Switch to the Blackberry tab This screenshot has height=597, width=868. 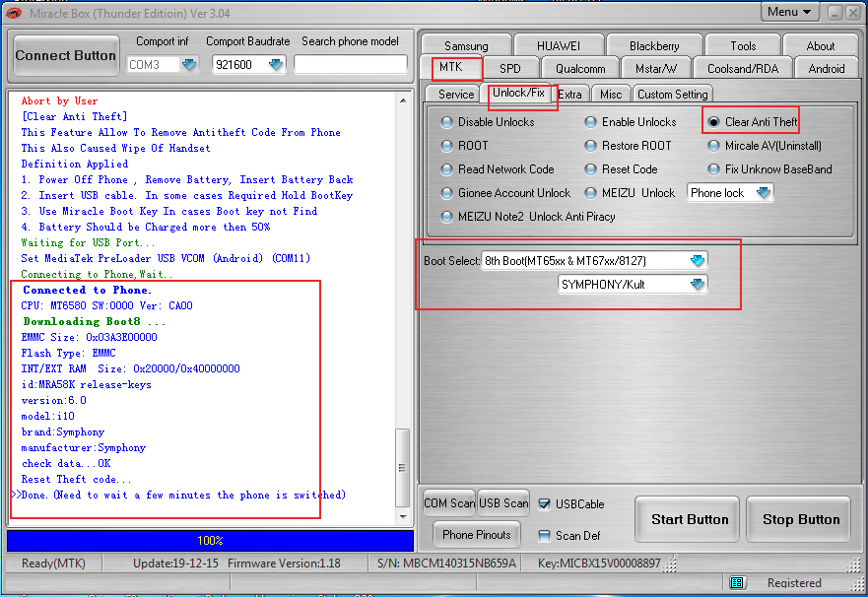pyautogui.click(x=654, y=46)
